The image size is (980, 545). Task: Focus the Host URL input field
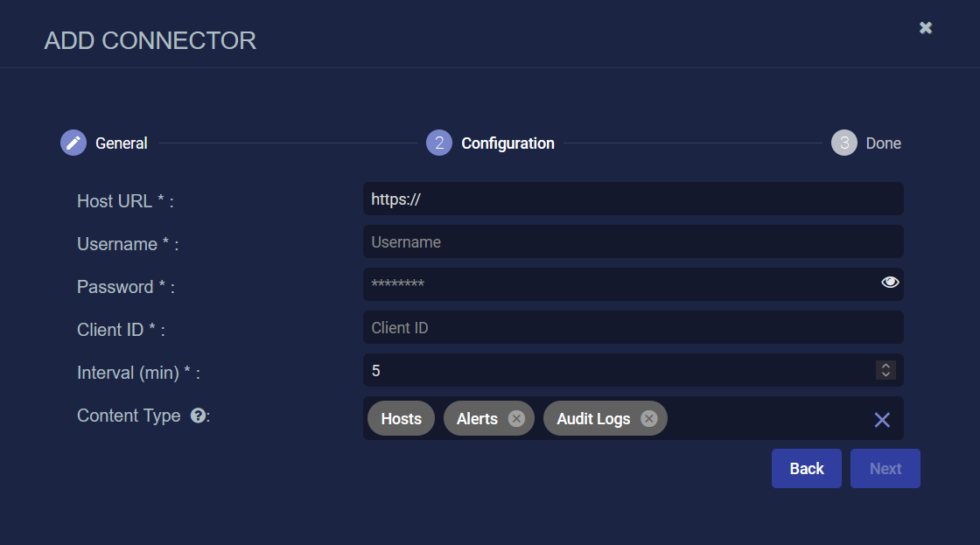point(633,199)
